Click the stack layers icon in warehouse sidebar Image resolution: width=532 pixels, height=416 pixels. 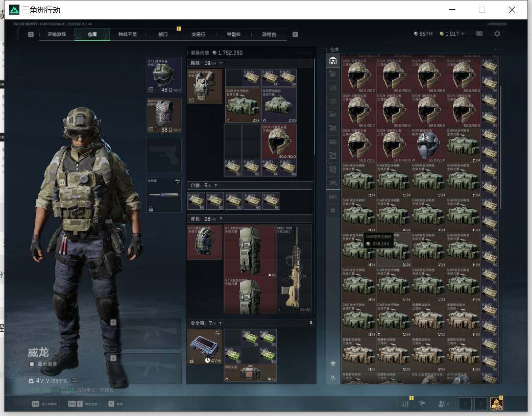[x=333, y=363]
